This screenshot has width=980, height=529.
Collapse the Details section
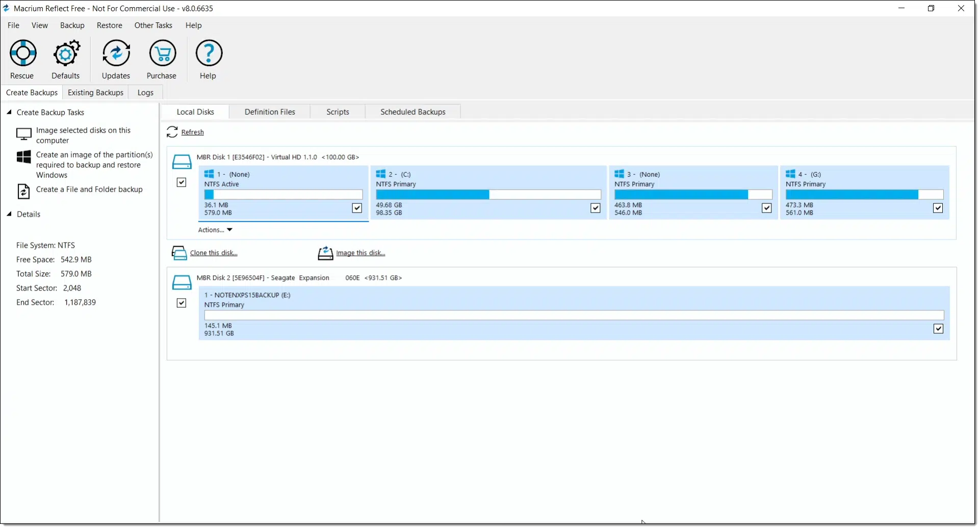tap(9, 214)
